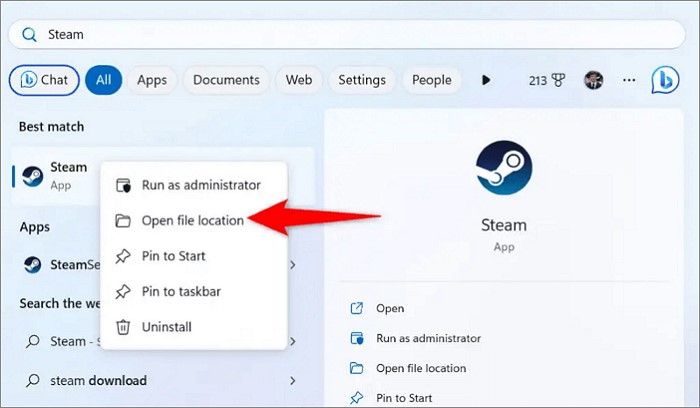Click the shield icon beside Run as administrator menu

click(123, 185)
